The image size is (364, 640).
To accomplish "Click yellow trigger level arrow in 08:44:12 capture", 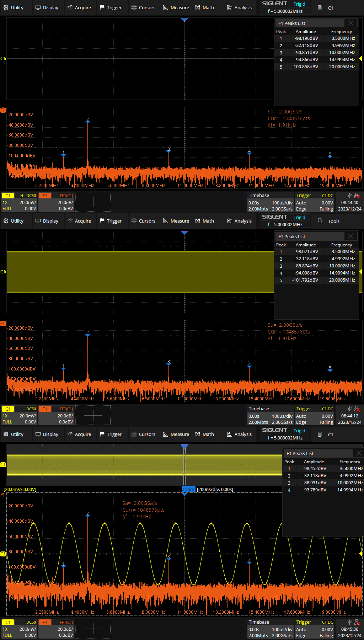I will click(361, 272).
